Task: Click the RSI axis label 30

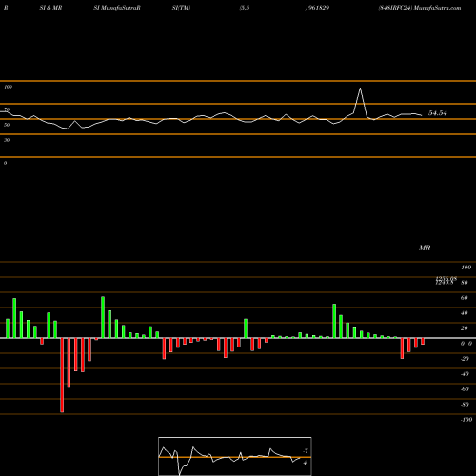Action: [x=7, y=140]
